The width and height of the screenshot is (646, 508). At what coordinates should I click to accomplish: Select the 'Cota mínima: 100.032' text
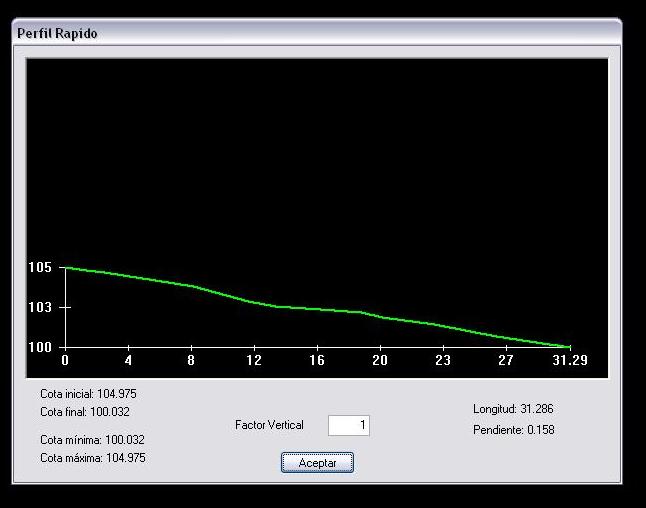92,440
